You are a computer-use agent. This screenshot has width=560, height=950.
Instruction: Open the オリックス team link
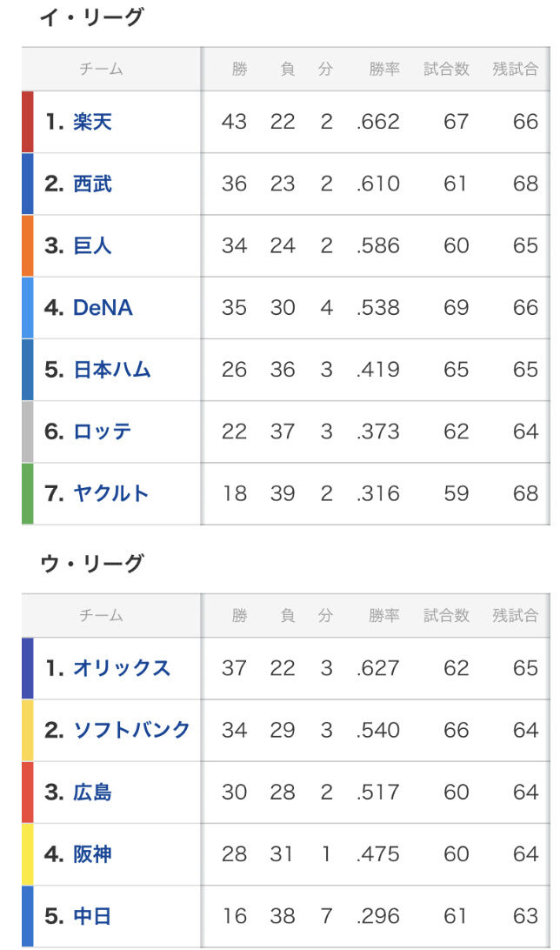[122, 667]
